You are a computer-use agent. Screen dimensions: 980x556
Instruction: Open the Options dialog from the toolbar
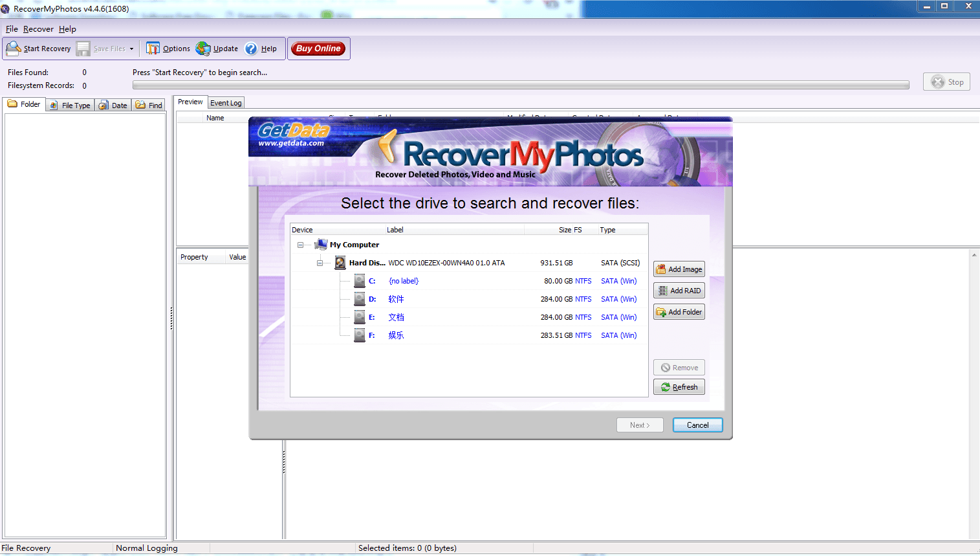tap(154, 48)
